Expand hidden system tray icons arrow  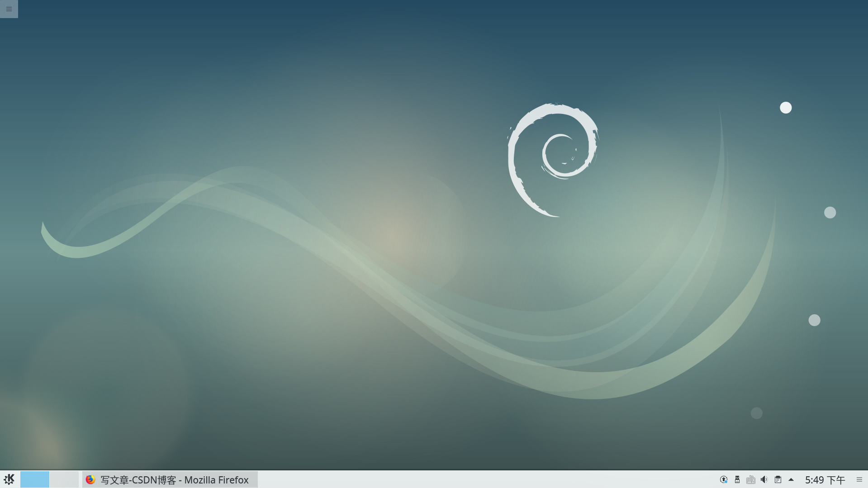click(791, 479)
